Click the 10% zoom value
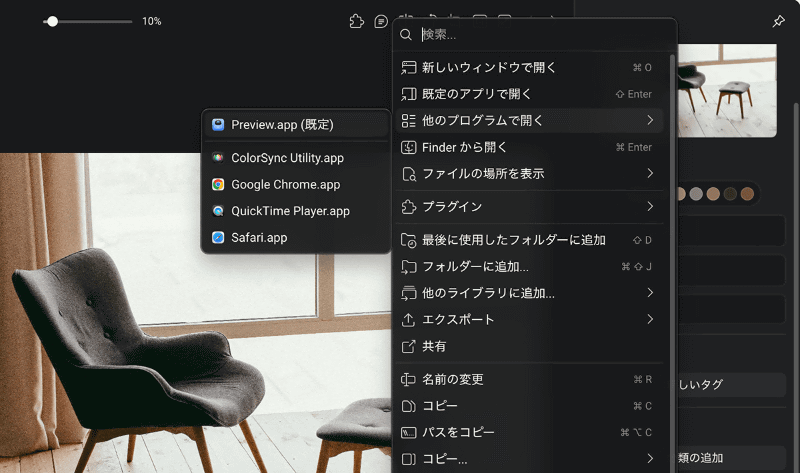Screen dimensions: 800x473 pos(152,21)
